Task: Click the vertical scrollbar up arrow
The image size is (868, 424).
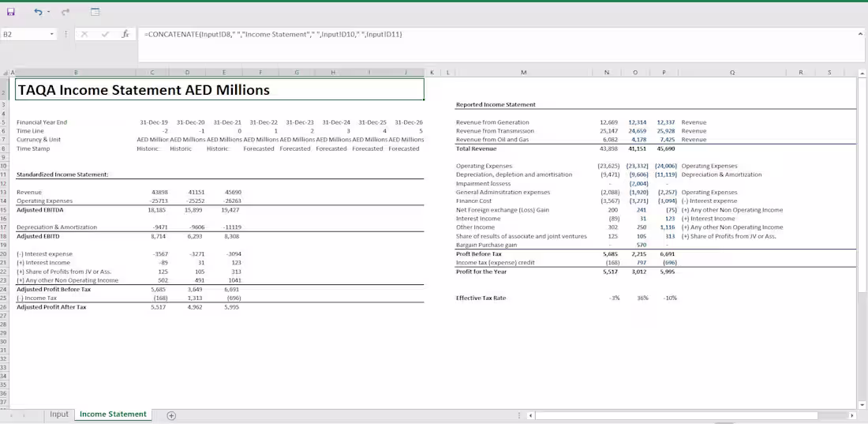Action: tap(862, 73)
